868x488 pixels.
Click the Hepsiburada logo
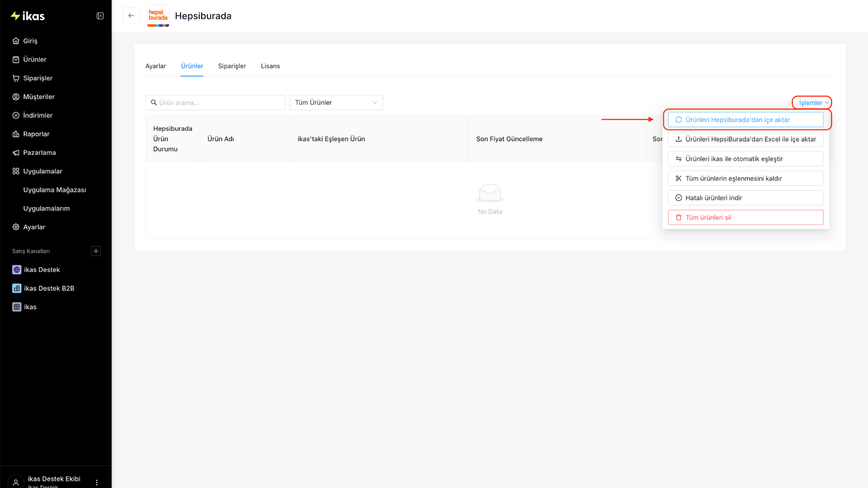(158, 16)
